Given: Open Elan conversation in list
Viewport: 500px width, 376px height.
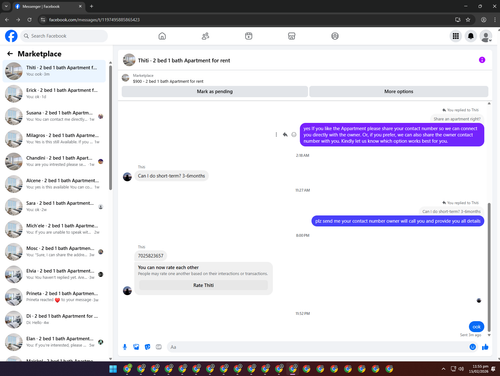Looking at the screenshot, I should pyautogui.click(x=54, y=342).
